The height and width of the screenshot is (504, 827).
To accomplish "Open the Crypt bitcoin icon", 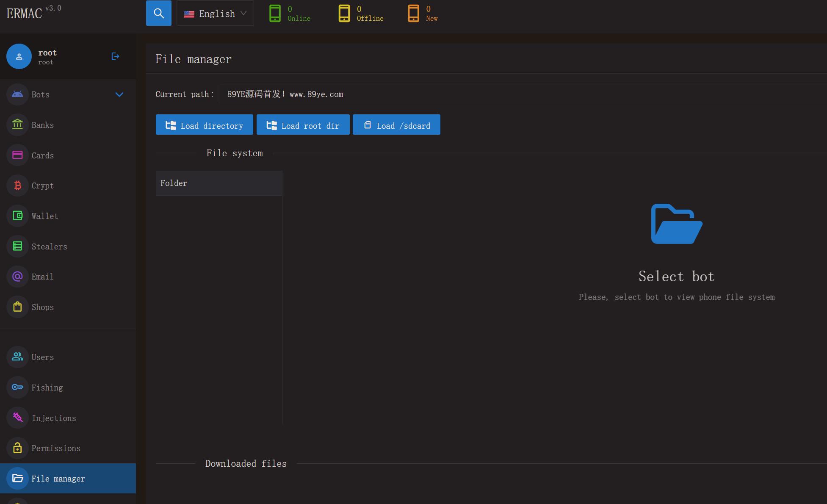I will click(x=17, y=186).
